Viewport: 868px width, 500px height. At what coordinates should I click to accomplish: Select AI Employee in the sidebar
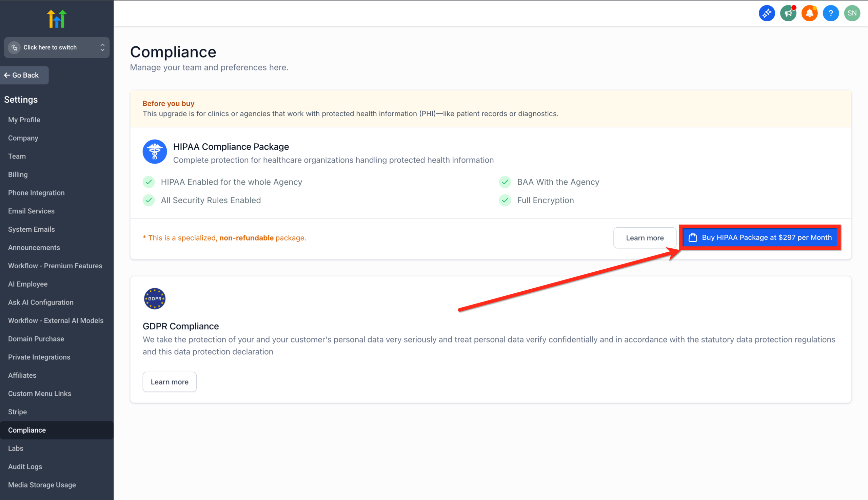27,284
